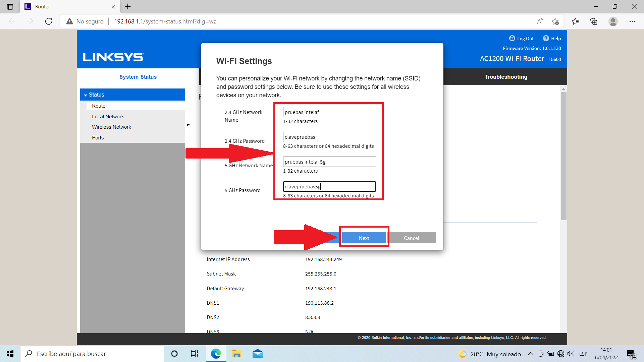
Task: Click the Read aloud icon
Action: pyautogui.click(x=540, y=21)
